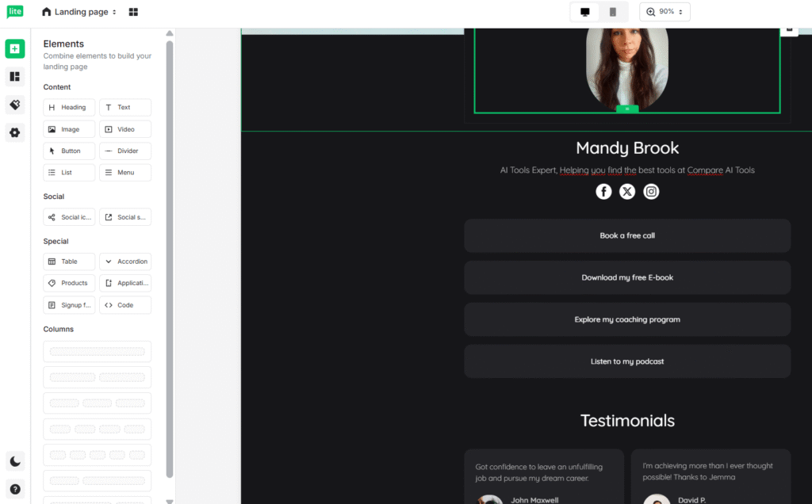Open page settings with the gear icon
This screenshot has width=812, height=504.
pos(15,132)
